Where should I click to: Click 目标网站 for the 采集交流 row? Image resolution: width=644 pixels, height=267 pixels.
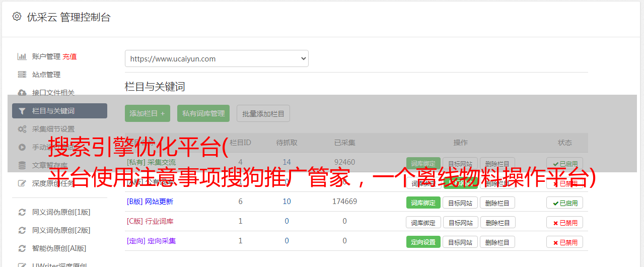tap(460, 164)
